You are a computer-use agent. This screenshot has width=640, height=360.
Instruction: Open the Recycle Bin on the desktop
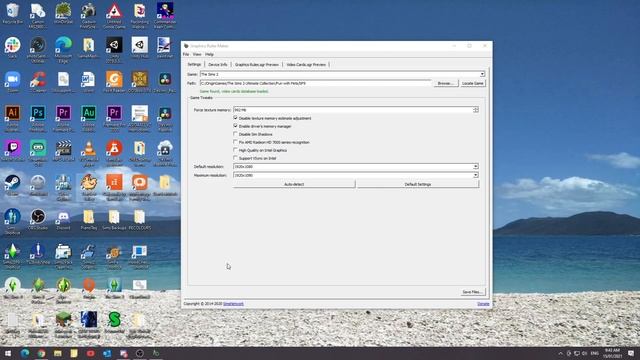coord(12,13)
